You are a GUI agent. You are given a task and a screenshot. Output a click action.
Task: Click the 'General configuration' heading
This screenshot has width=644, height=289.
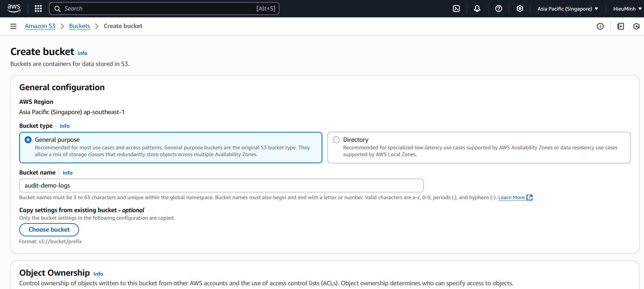(62, 87)
